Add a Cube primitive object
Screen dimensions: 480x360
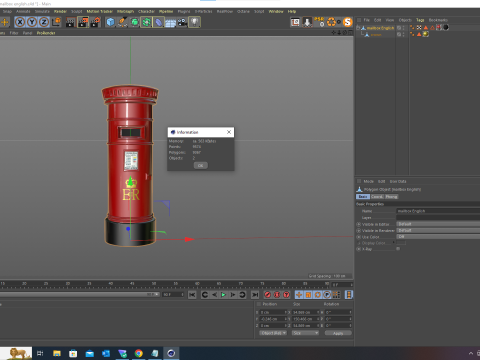tap(110, 22)
